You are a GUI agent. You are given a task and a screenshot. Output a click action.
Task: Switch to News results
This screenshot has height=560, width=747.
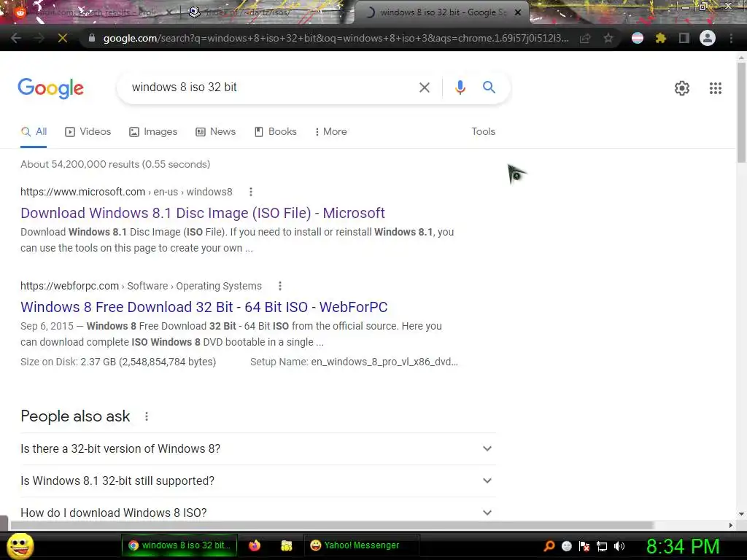pyautogui.click(x=216, y=131)
